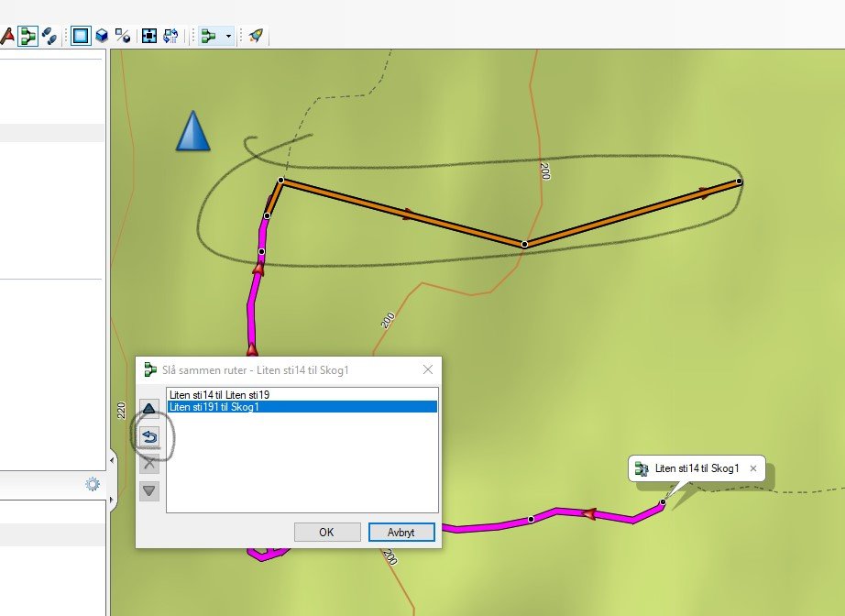Click the data transfer toolbar icon
This screenshot has height=616, width=845.
[x=170, y=36]
